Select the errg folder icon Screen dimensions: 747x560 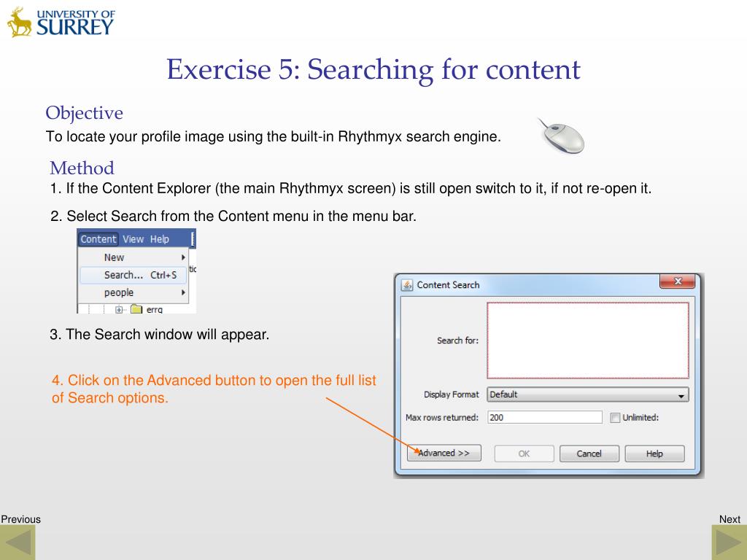click(x=136, y=309)
